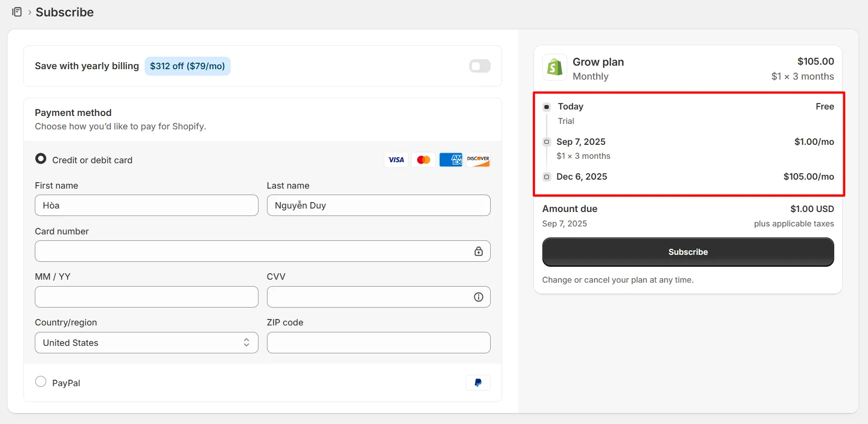This screenshot has height=424, width=868.
Task: Click the $105.00 plan price
Action: 816,61
